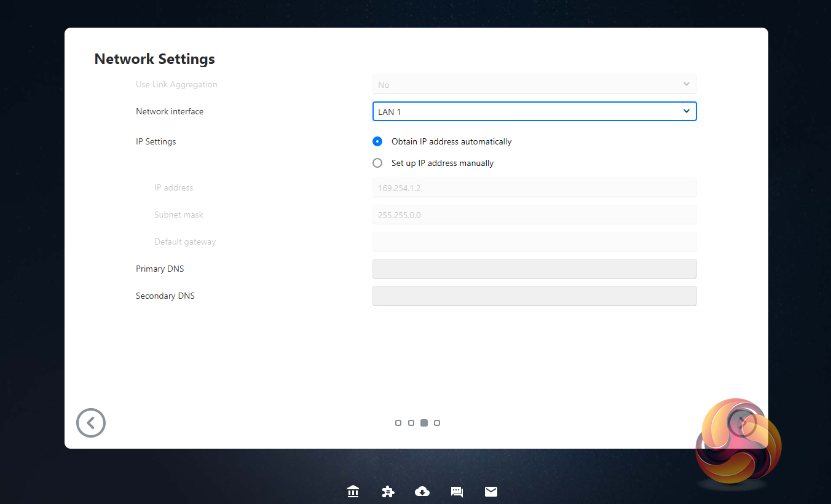The width and height of the screenshot is (831, 504).
Task: Click the Default gateway field
Action: pyautogui.click(x=534, y=242)
